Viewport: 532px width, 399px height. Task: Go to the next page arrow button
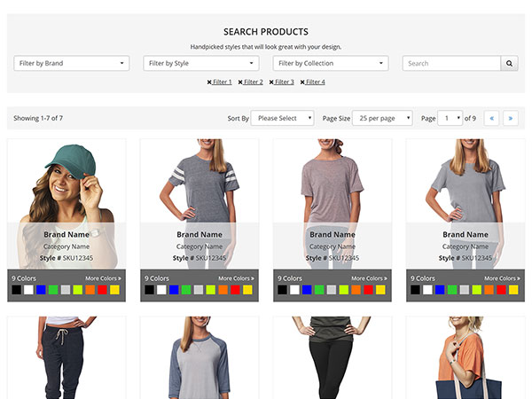510,118
